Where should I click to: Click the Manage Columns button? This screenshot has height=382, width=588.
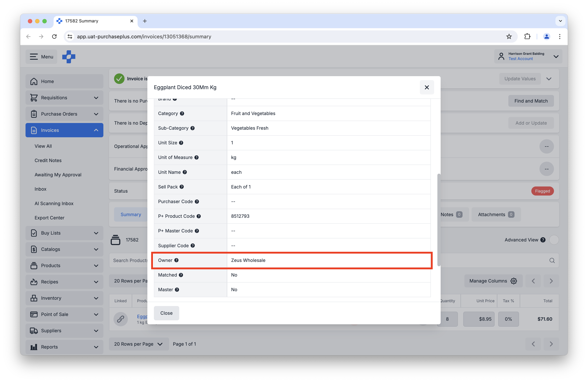click(x=493, y=281)
